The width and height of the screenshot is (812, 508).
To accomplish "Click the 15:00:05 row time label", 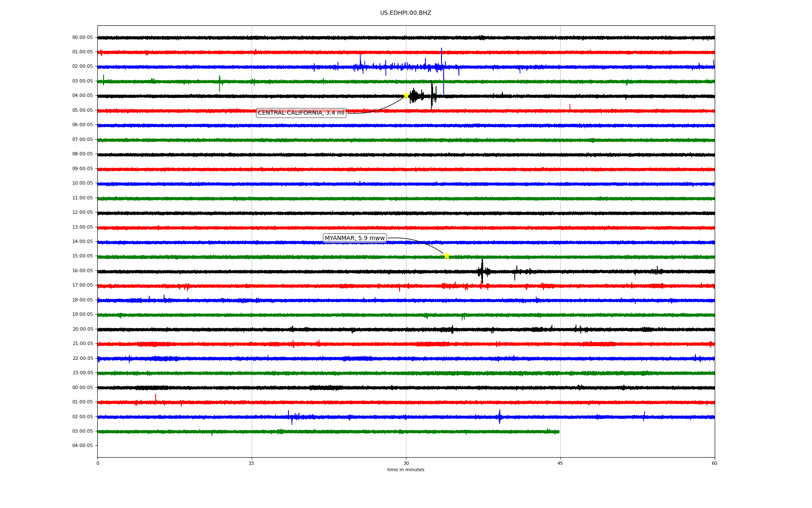I will (x=82, y=256).
